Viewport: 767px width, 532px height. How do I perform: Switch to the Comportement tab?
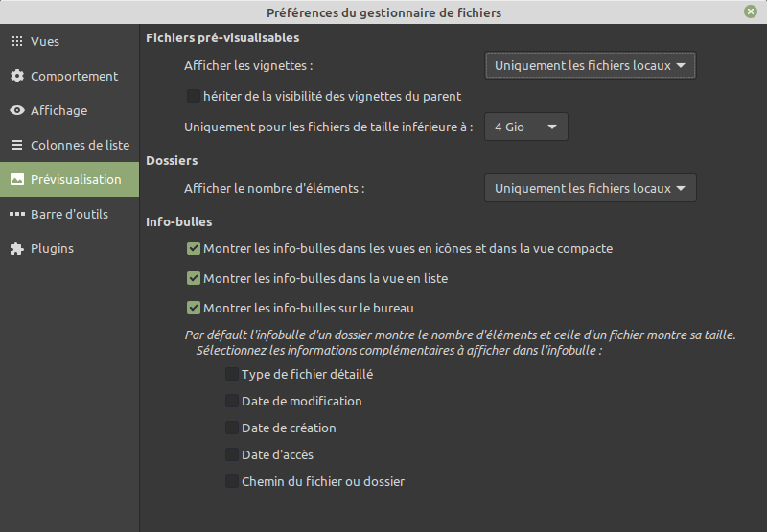[x=74, y=77]
